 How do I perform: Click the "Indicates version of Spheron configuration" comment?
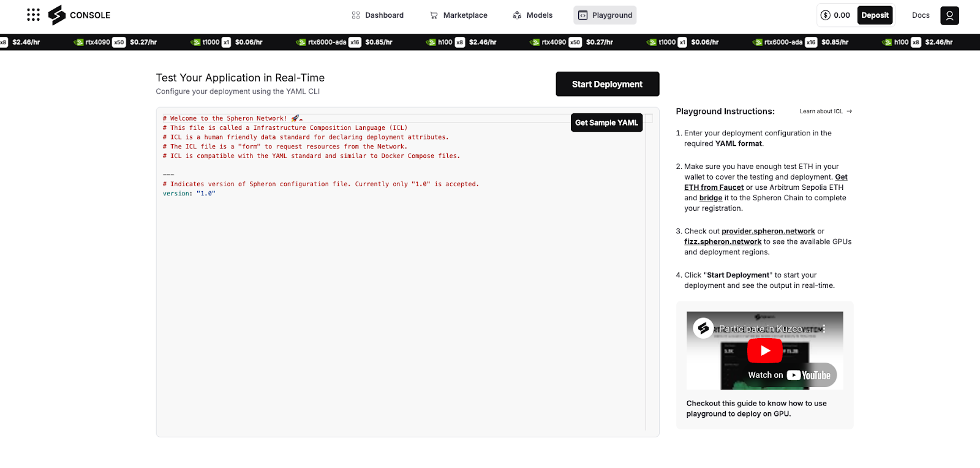tap(320, 184)
